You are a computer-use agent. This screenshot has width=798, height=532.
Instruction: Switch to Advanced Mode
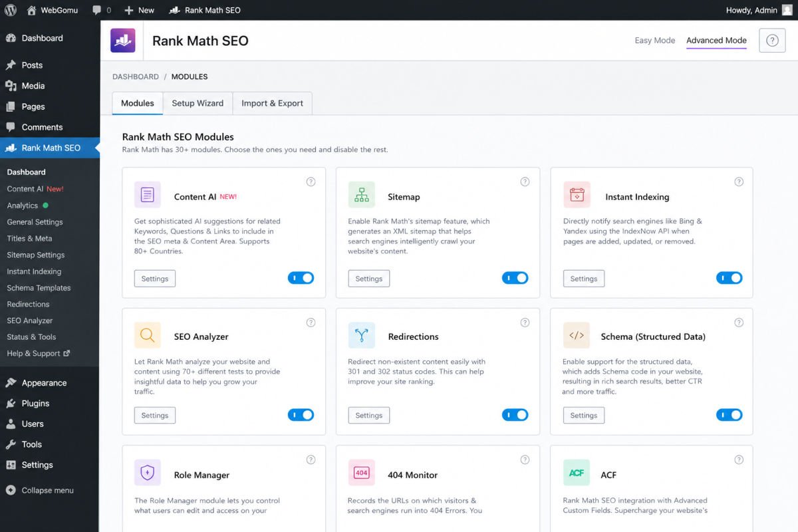click(x=716, y=41)
